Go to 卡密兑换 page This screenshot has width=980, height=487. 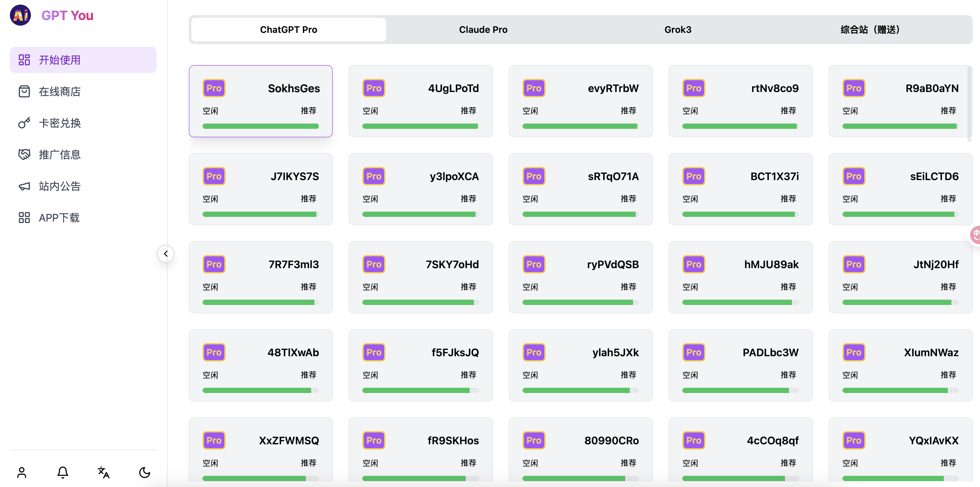click(83, 123)
